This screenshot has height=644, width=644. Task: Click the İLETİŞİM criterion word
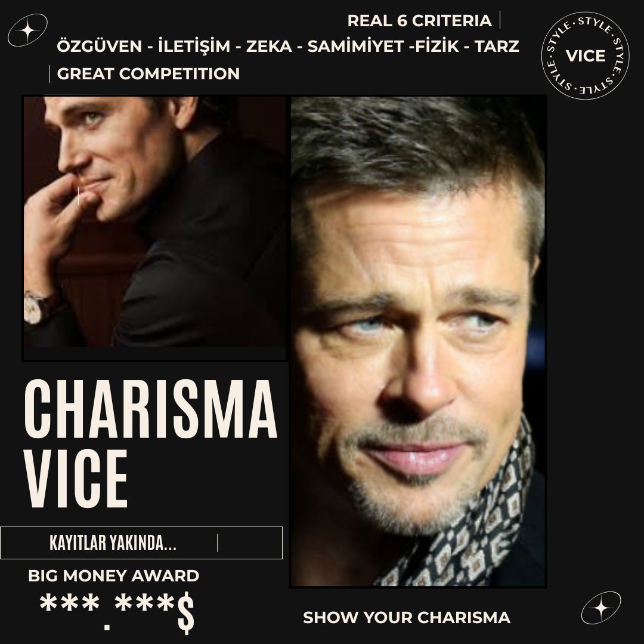194,46
